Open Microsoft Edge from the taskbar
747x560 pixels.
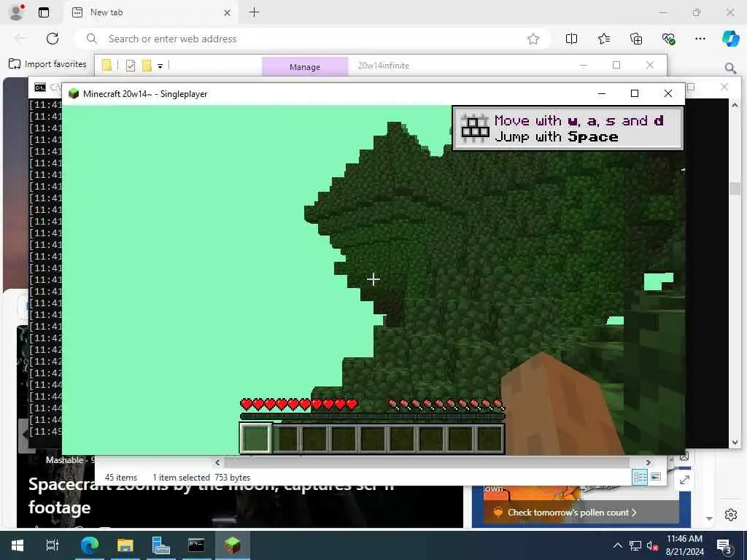pos(89,545)
